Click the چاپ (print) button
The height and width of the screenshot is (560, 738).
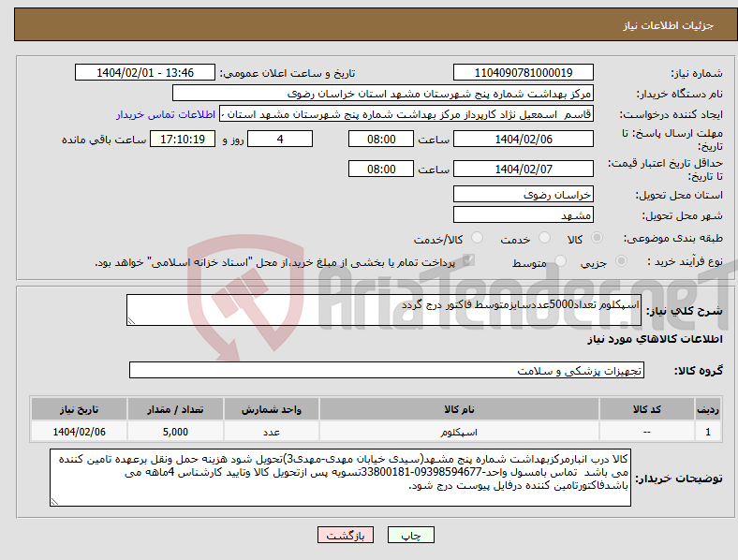click(410, 535)
